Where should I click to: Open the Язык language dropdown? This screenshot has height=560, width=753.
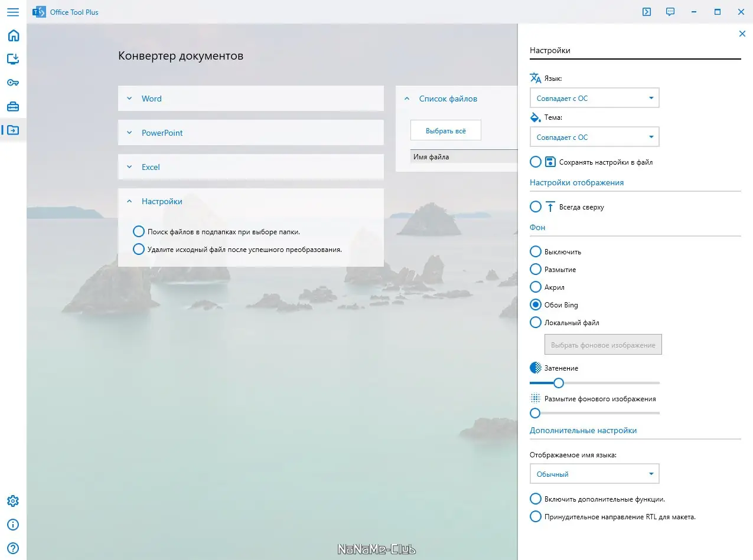[x=594, y=98]
